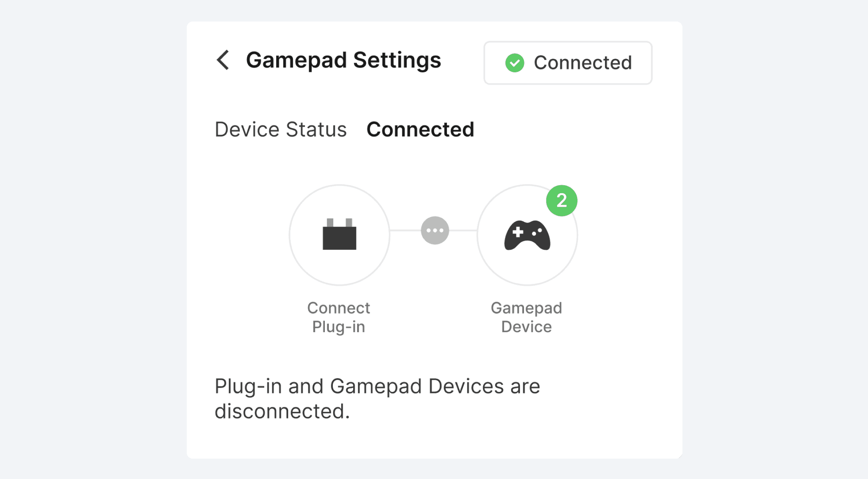This screenshot has height=479, width=868.
Task: Click the disconnected devices warning message
Action: pos(376,397)
